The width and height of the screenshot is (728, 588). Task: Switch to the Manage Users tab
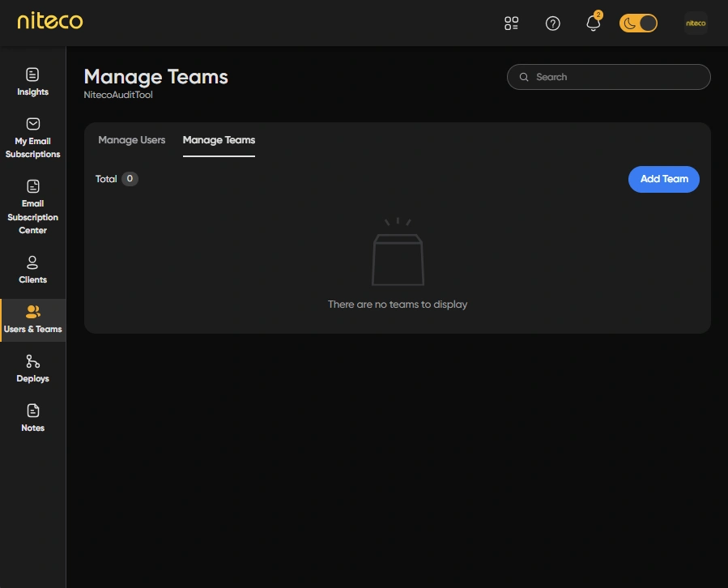(132, 140)
